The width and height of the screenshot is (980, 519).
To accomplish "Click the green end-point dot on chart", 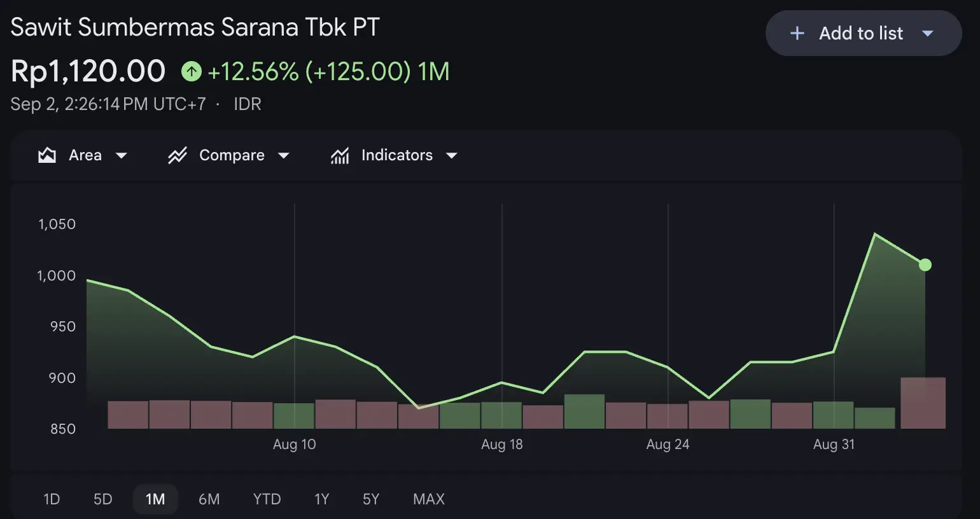I will pos(925,265).
